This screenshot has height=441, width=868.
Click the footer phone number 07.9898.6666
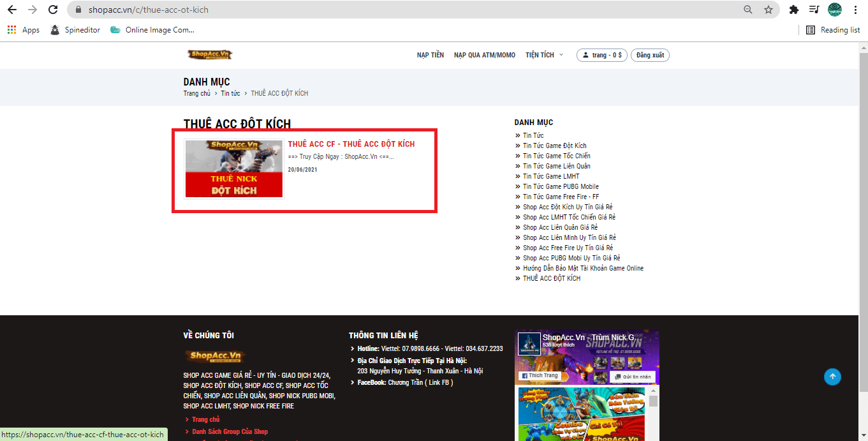point(421,348)
